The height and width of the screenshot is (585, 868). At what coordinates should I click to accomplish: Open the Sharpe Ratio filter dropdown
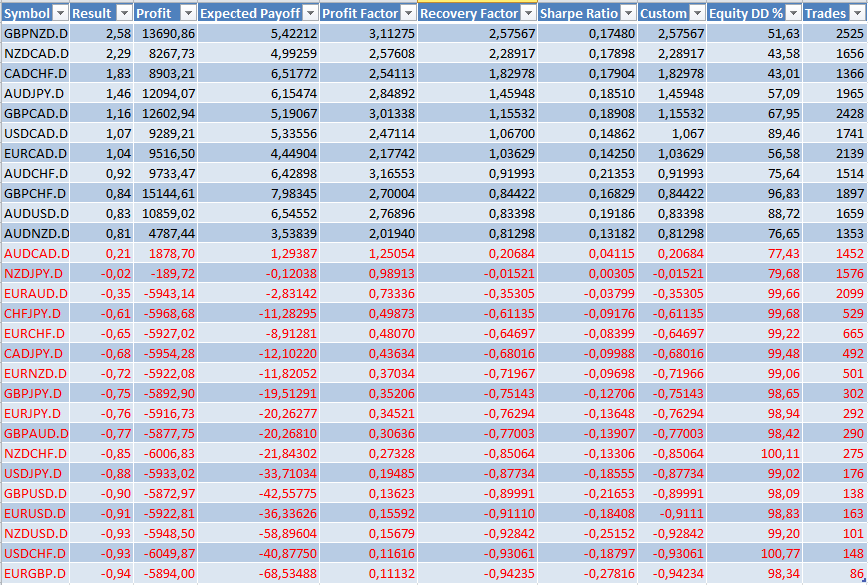[628, 13]
